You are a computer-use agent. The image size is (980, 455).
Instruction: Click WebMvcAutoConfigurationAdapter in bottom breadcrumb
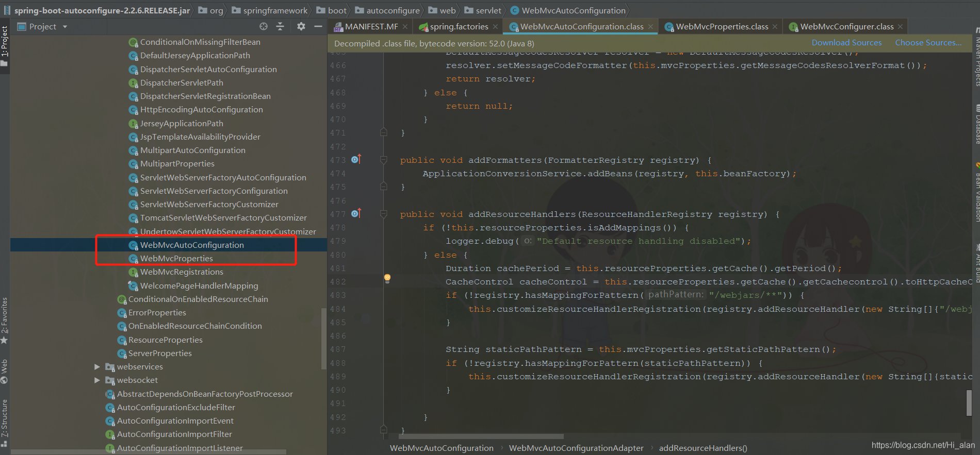click(x=576, y=448)
